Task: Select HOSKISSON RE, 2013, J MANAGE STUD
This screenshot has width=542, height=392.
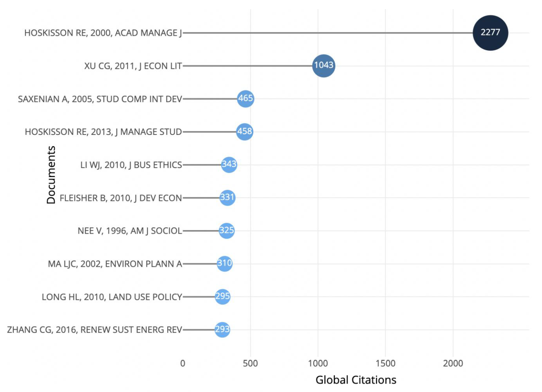Action: (103, 132)
